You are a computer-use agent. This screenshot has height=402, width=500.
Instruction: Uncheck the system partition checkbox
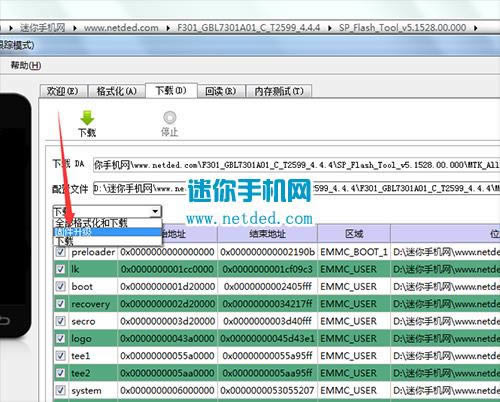pyautogui.click(x=60, y=390)
